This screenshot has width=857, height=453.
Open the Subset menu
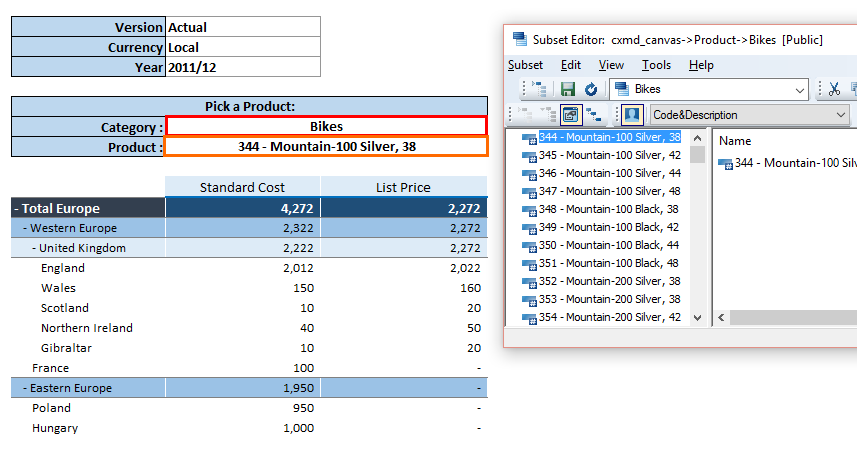pyautogui.click(x=525, y=65)
